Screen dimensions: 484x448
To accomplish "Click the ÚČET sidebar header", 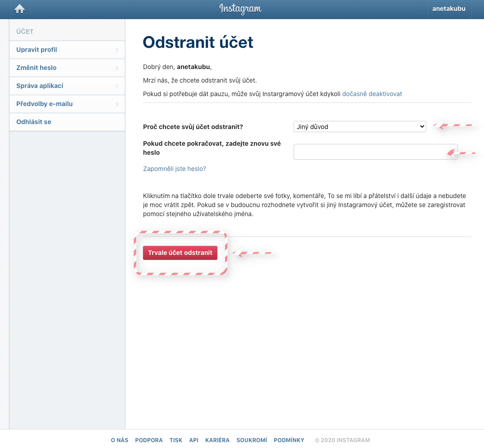I will 25,32.
